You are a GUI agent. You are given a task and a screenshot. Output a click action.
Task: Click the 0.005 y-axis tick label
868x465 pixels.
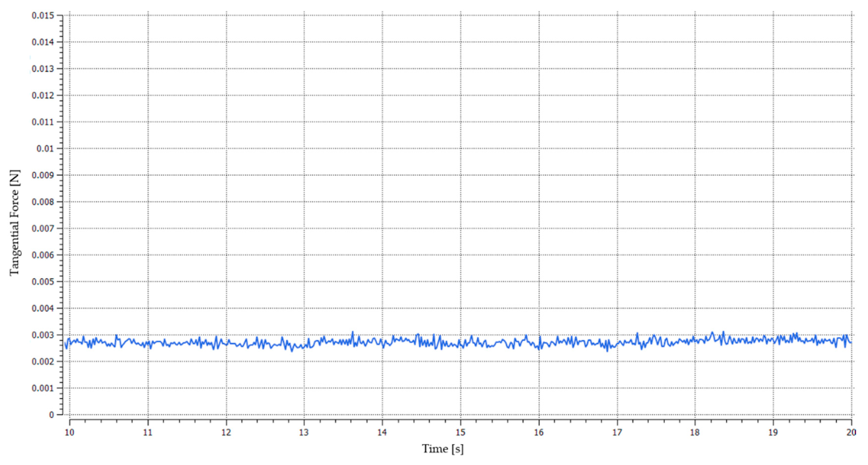click(x=42, y=282)
